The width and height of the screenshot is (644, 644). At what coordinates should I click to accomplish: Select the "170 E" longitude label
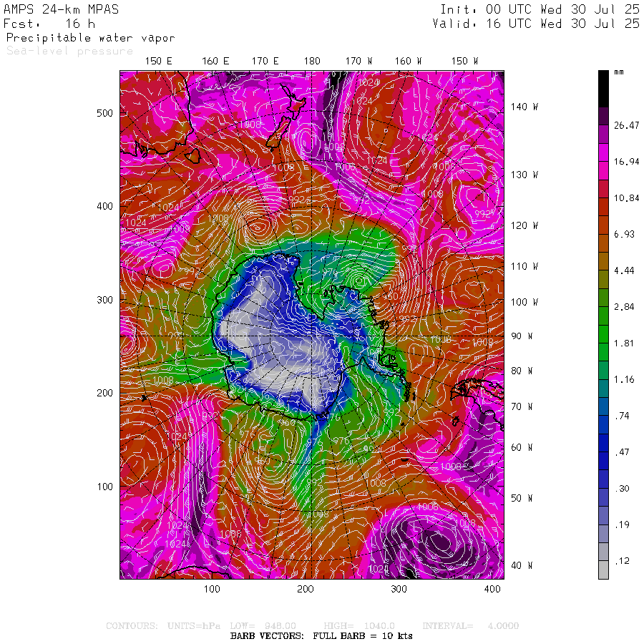265,62
